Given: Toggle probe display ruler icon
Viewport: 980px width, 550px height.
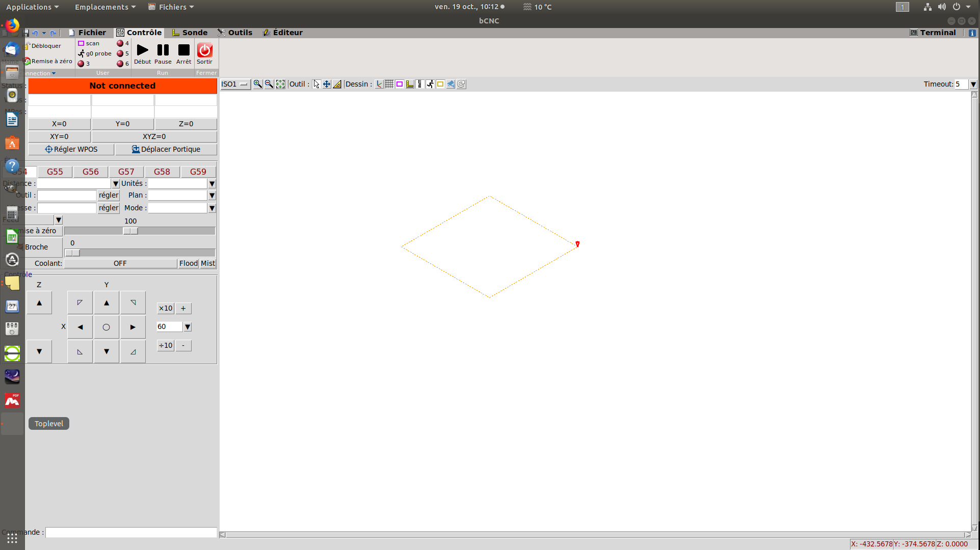Looking at the screenshot, I should [410, 84].
